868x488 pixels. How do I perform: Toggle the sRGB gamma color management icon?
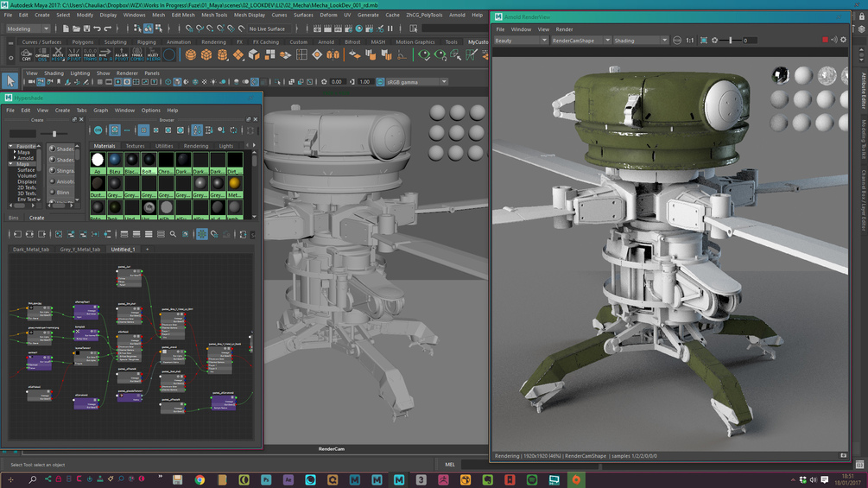[x=380, y=81]
